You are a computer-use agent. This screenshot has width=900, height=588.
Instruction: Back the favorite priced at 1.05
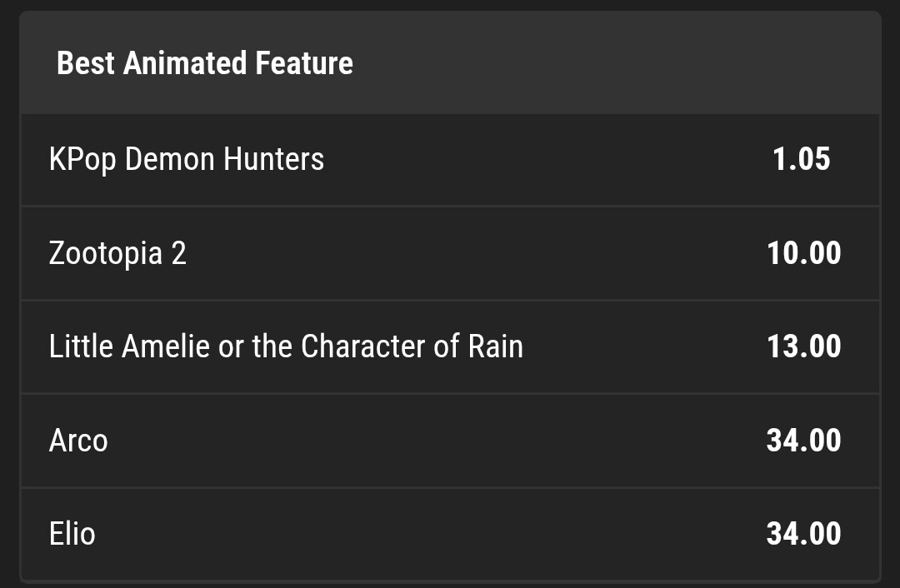tap(802, 159)
